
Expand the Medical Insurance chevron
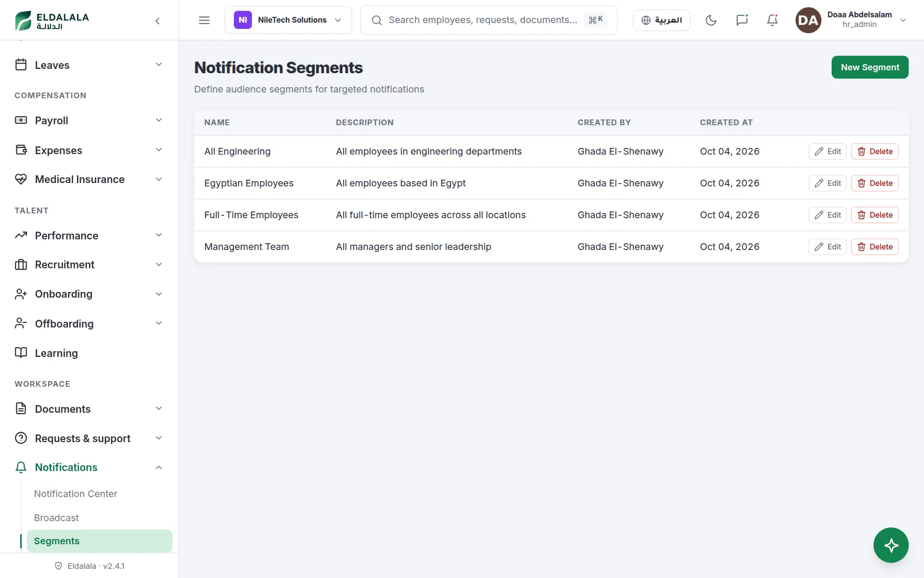point(159,179)
